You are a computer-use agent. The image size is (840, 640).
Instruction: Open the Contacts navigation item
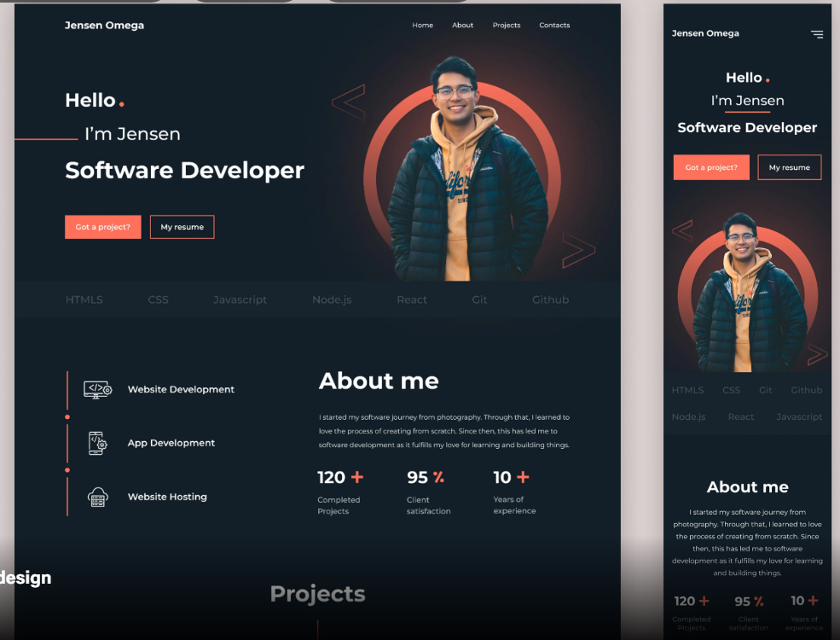[554, 25]
